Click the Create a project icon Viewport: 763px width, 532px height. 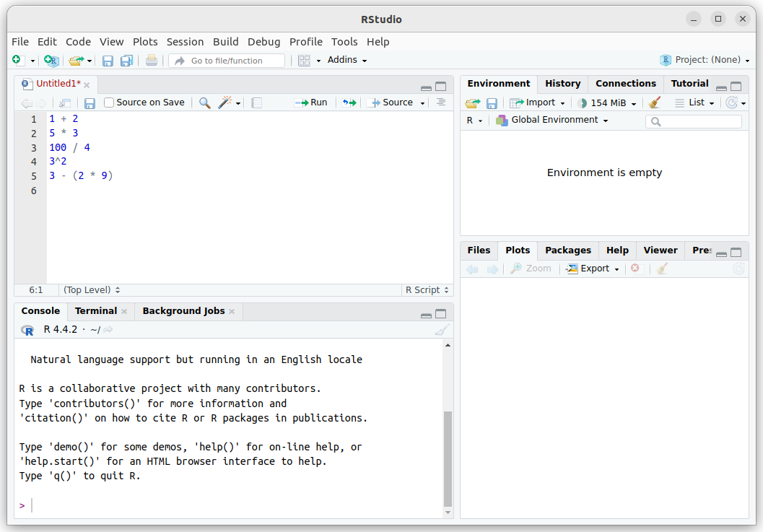click(x=51, y=61)
